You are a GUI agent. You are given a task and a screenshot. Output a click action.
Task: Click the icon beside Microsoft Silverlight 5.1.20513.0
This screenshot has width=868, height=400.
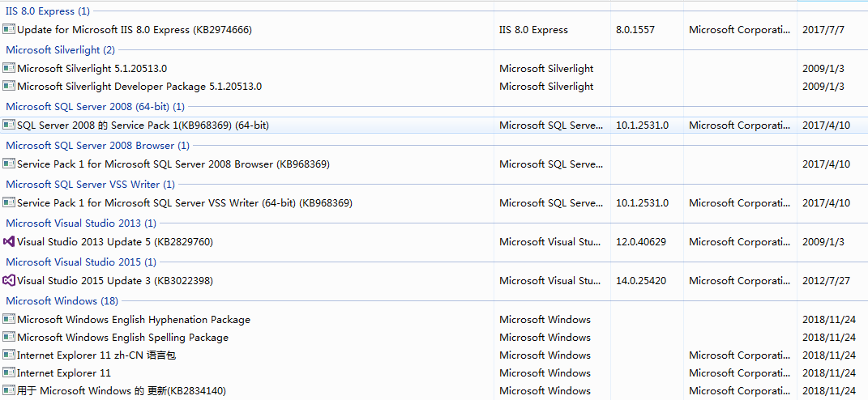coord(8,69)
